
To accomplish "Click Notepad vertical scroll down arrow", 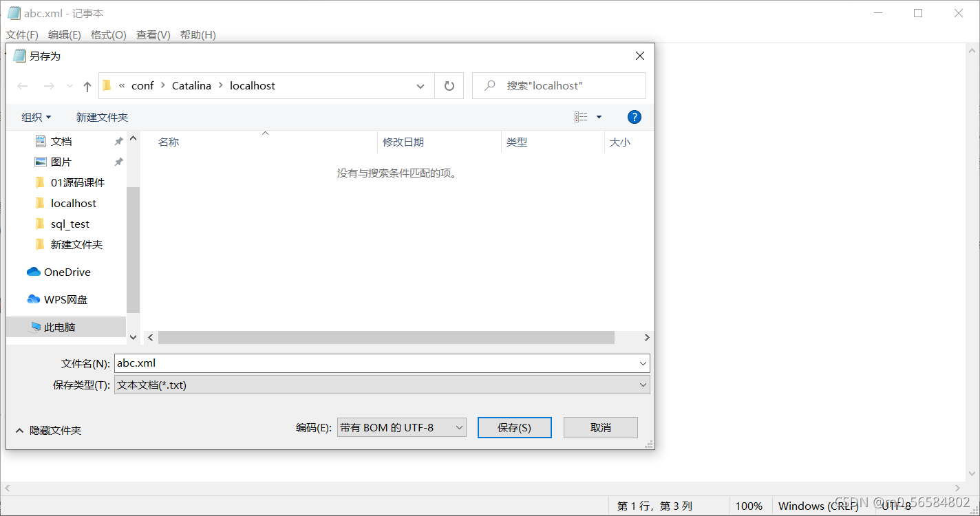I will pyautogui.click(x=973, y=474).
